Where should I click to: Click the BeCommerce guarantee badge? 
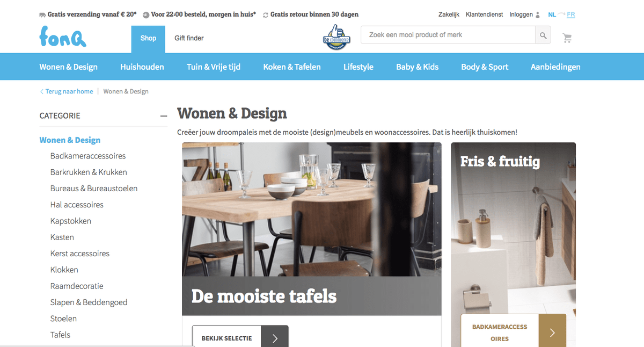pos(336,37)
